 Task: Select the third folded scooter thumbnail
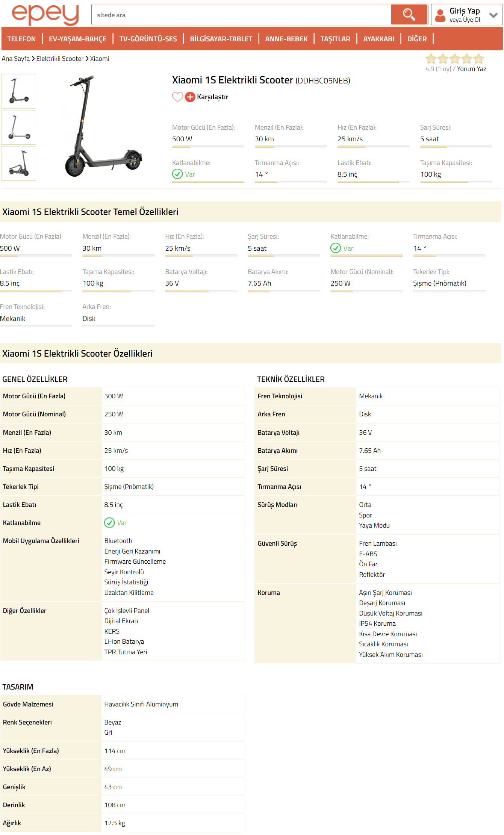coord(19,163)
